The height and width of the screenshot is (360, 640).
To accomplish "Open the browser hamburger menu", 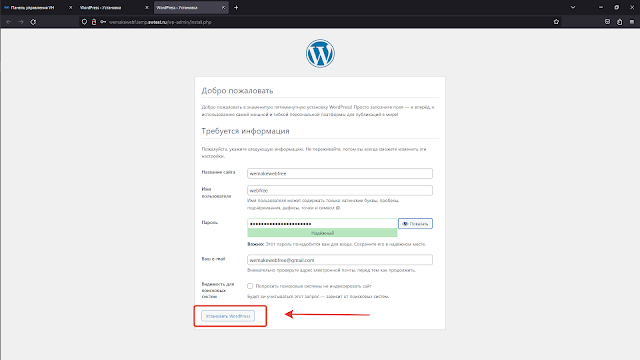I will click(x=632, y=22).
